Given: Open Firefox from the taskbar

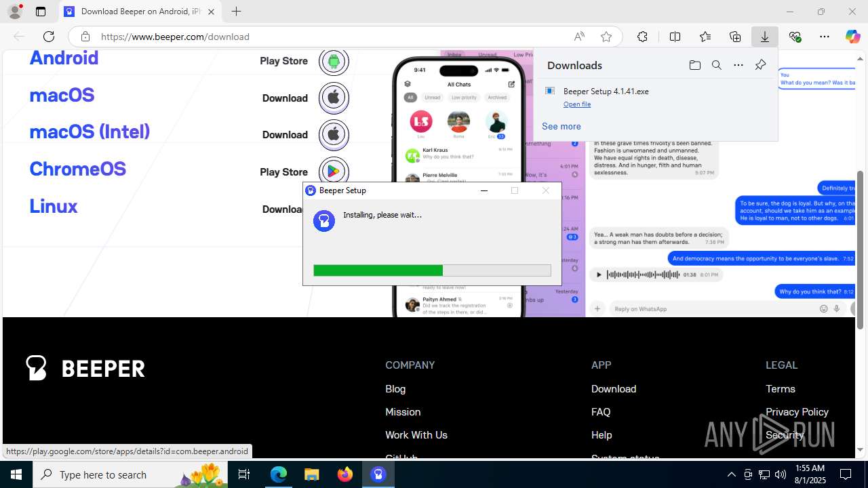Looking at the screenshot, I should (345, 474).
